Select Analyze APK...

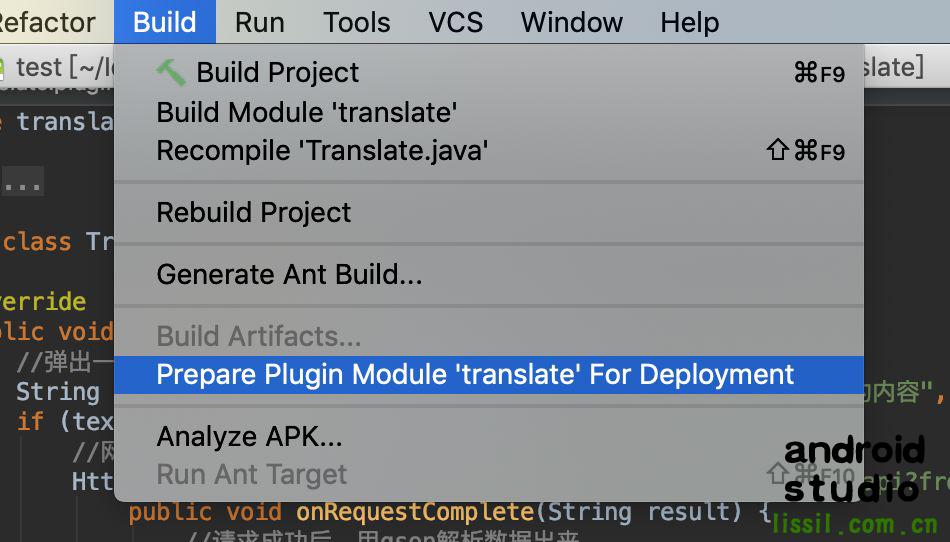[488, 436]
